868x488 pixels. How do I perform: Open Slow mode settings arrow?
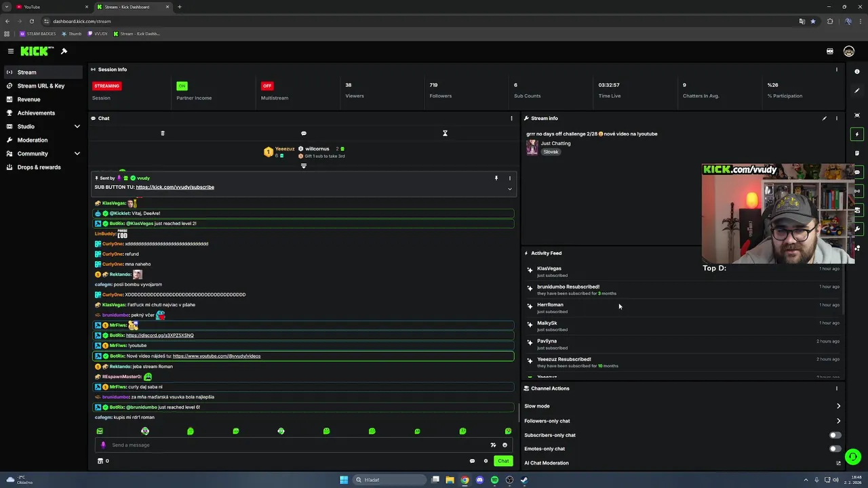pos(838,406)
